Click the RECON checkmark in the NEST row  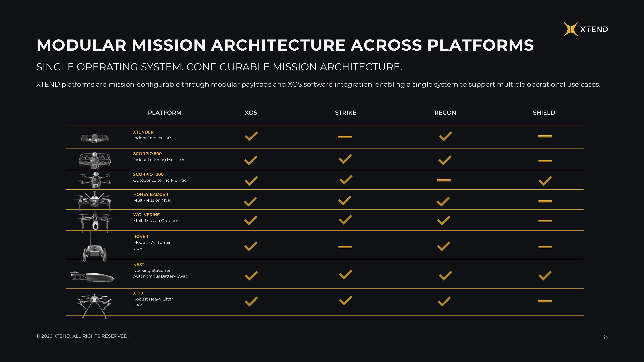[x=445, y=275]
